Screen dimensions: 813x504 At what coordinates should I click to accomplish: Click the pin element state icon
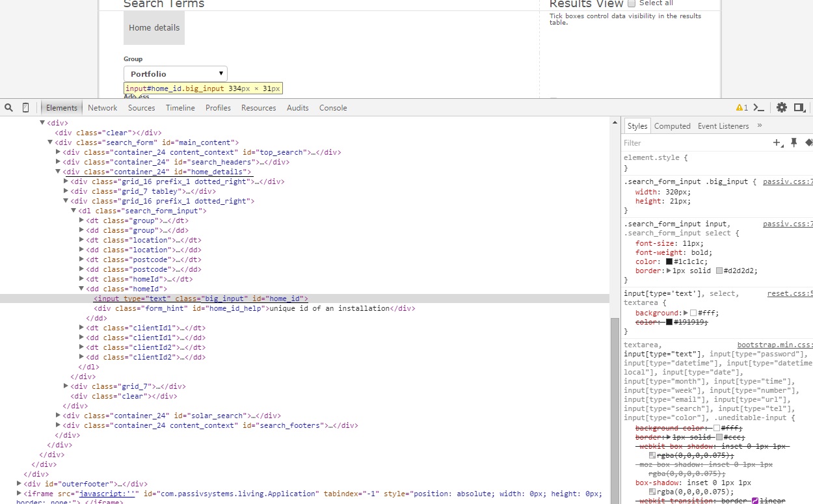click(x=793, y=142)
